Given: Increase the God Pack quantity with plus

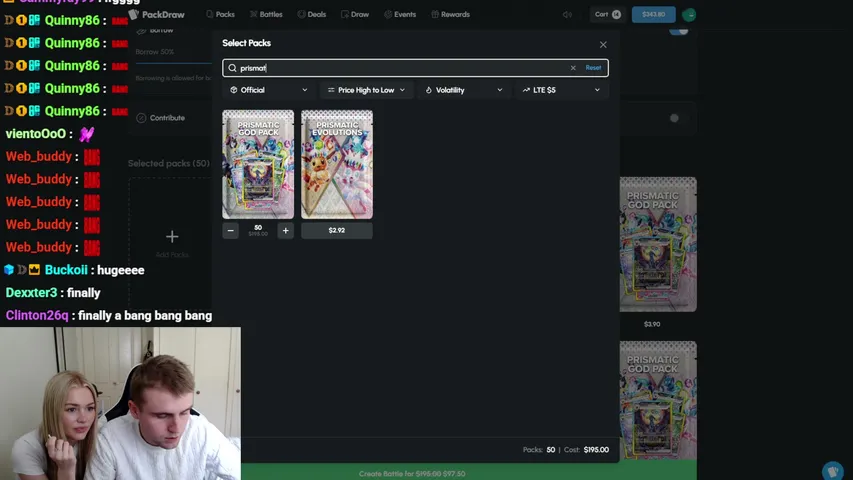Looking at the screenshot, I should coord(286,231).
